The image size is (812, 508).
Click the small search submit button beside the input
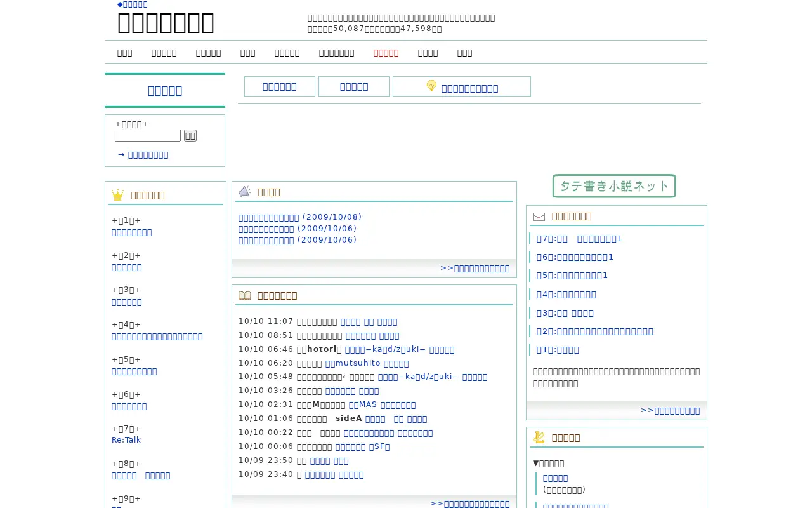coord(190,135)
